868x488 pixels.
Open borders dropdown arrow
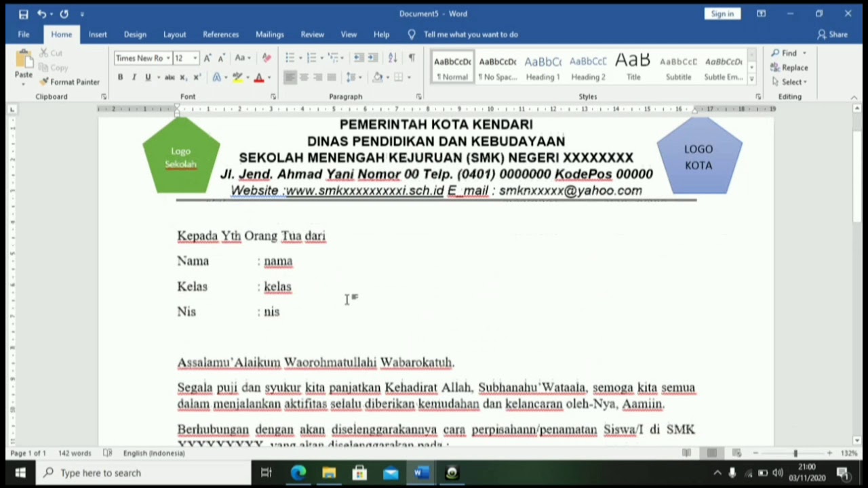pos(409,77)
